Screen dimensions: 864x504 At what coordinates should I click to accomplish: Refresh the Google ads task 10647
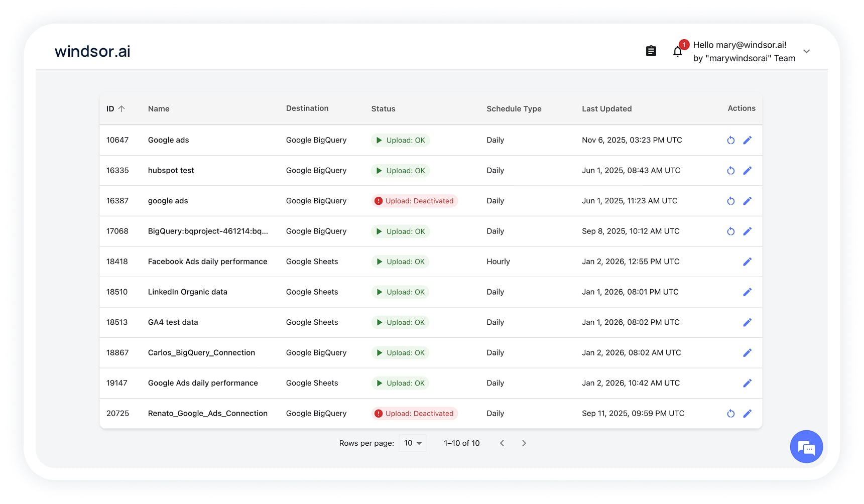(730, 141)
